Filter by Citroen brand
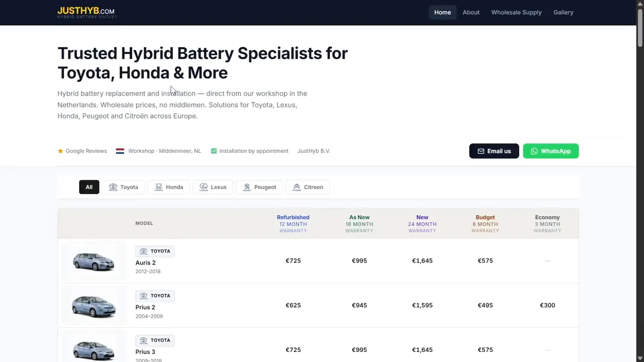The height and width of the screenshot is (362, 644). 308,187
